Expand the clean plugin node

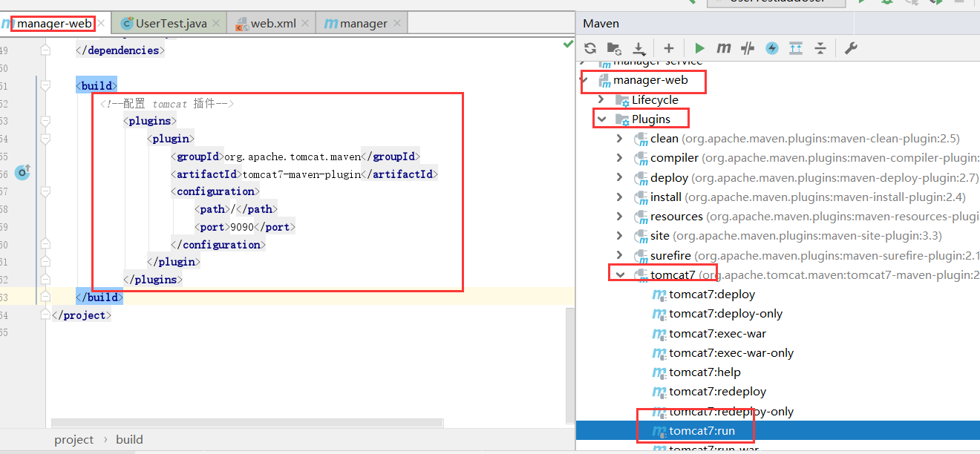click(620, 138)
